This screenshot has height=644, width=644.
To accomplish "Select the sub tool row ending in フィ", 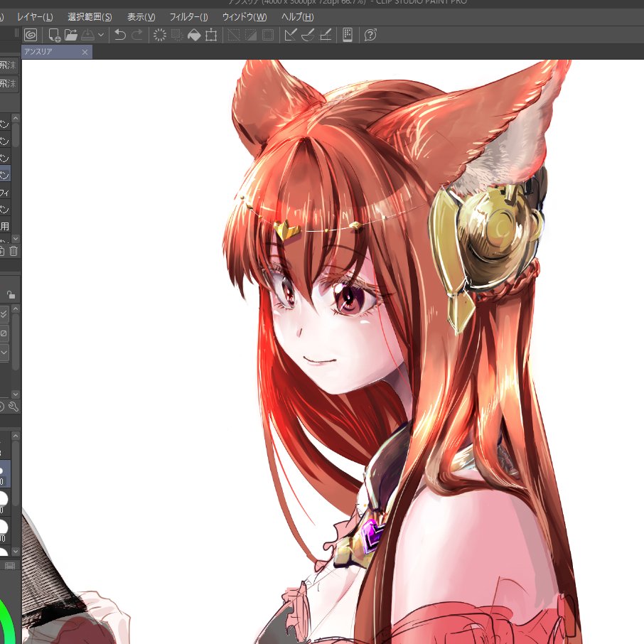I will [x=6, y=192].
